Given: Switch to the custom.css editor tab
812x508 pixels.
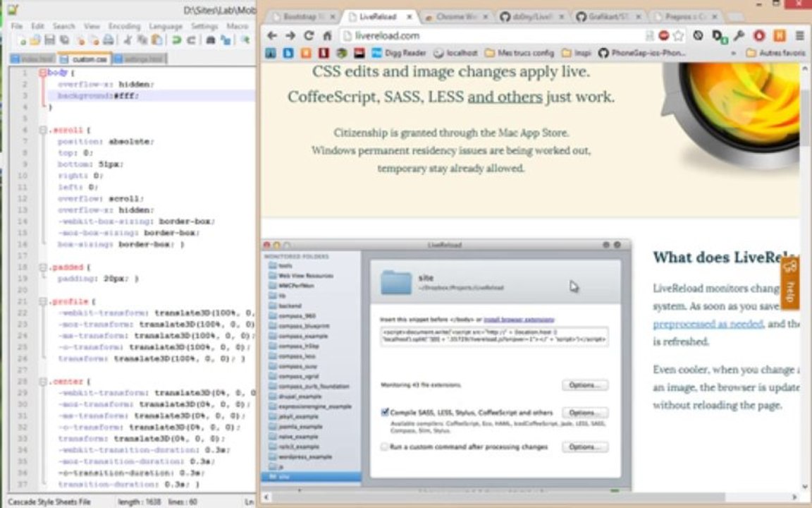Looking at the screenshot, I should click(85, 59).
